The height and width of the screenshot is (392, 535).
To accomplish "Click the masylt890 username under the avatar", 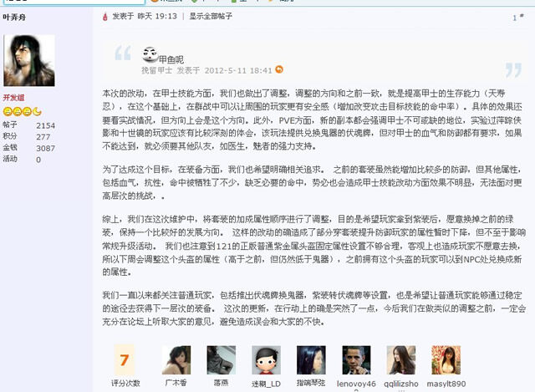I will tap(446, 384).
